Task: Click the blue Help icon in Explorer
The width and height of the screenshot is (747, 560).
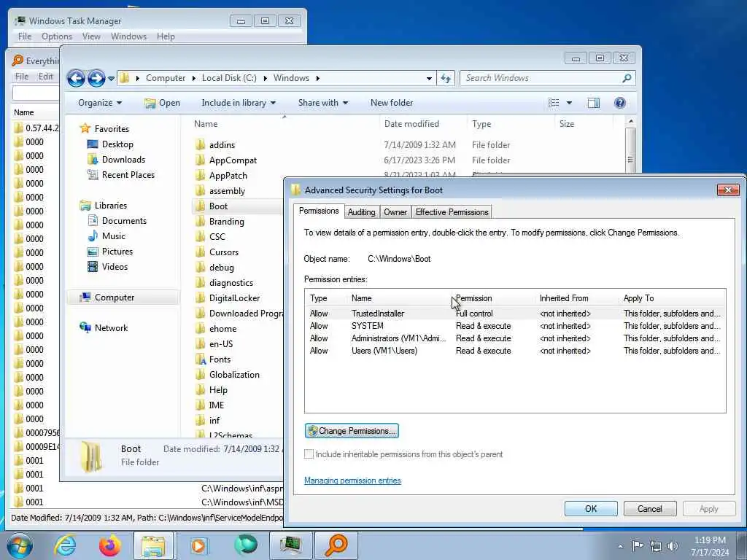Action: (x=620, y=103)
